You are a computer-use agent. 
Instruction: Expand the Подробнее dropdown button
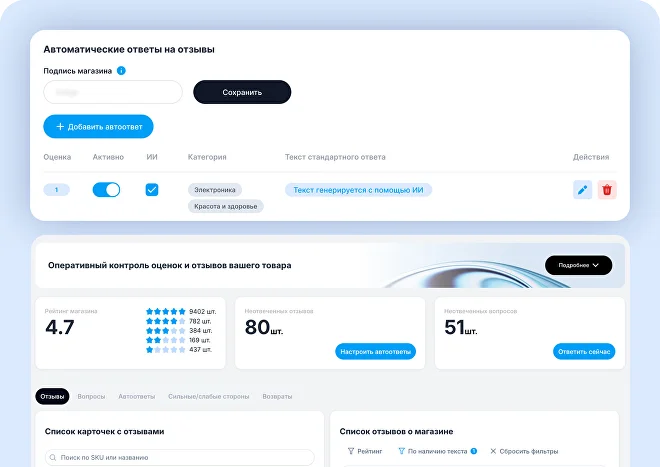pos(578,265)
